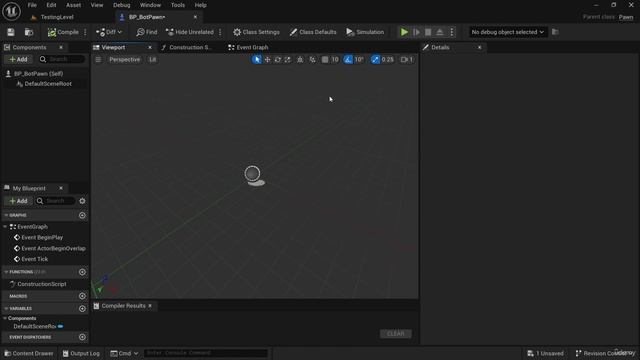Open the Edit menu
This screenshot has height=360, width=640.
51,5
